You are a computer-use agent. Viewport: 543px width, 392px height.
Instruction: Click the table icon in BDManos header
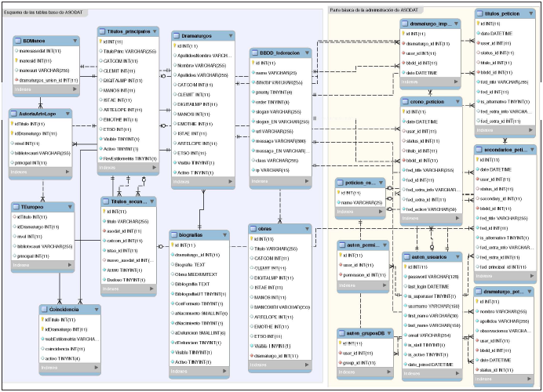[18, 41]
